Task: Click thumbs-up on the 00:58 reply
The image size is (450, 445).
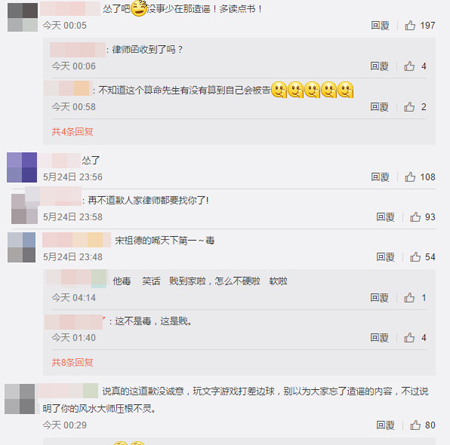Action: pyautogui.click(x=409, y=107)
